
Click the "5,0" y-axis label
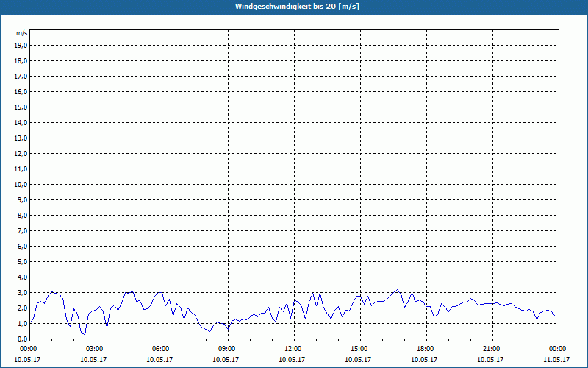pos(22,262)
